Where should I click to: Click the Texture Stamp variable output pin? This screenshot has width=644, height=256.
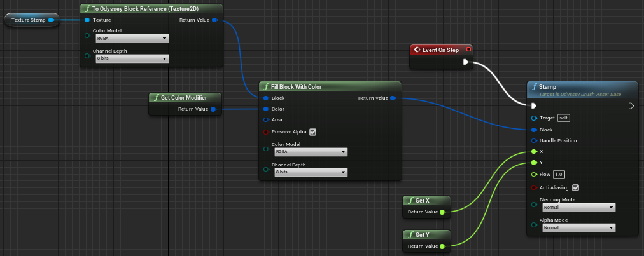tap(50, 20)
